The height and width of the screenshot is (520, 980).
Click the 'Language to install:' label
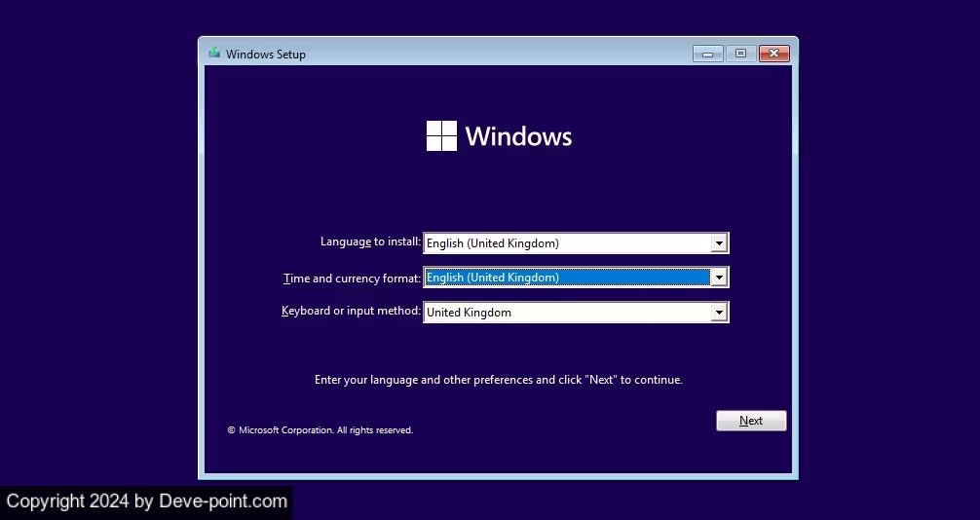(x=370, y=241)
